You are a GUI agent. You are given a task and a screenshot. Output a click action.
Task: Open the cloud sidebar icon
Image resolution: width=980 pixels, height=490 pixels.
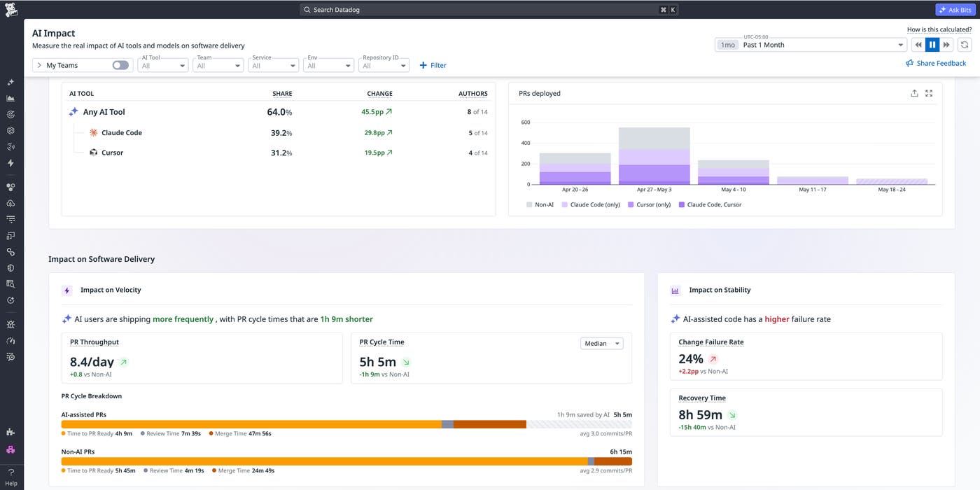tap(10, 203)
